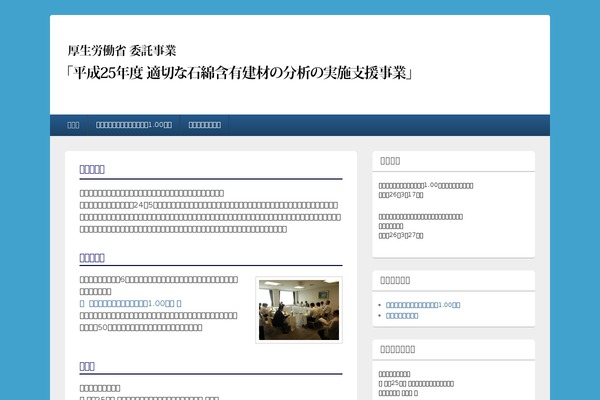
Task: Click the '厚生労働省 委託事業' header text
Action: click(x=122, y=51)
